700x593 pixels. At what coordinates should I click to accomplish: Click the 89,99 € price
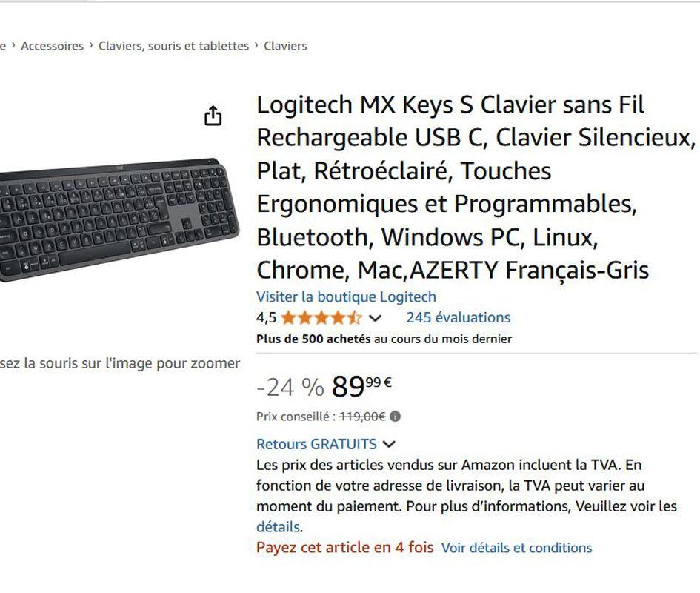(361, 386)
